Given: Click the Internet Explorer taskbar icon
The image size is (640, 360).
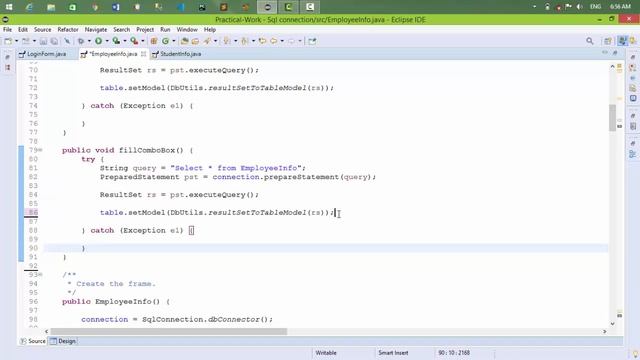Looking at the screenshot, I should click(x=29, y=7).
